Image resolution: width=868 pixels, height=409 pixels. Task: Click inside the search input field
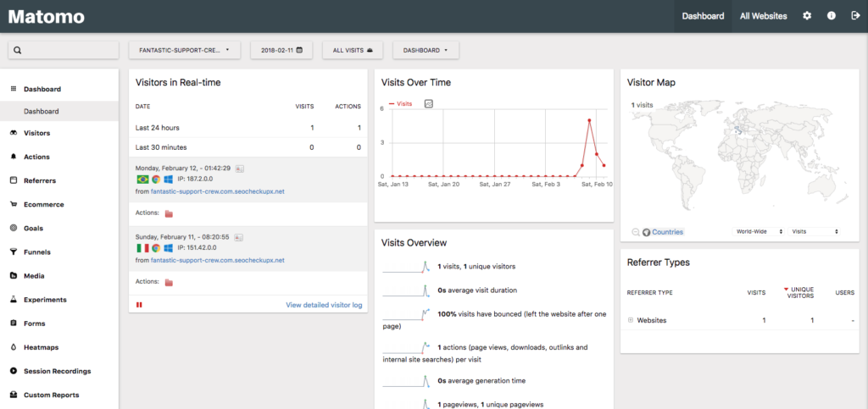[63, 50]
